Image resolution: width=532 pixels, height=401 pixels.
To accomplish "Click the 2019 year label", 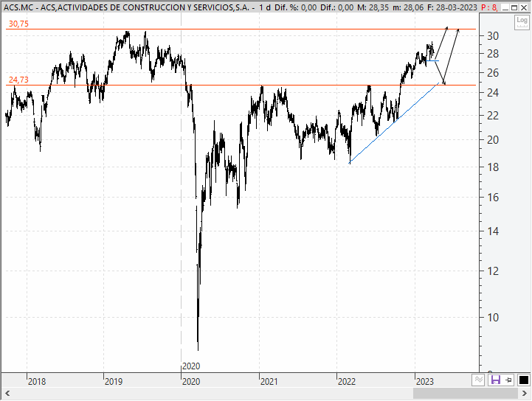I will (114, 382).
